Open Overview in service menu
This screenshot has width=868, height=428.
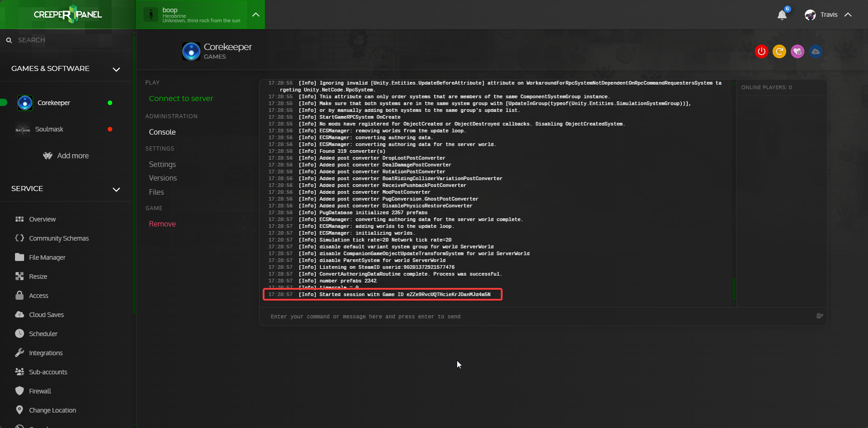pos(42,219)
